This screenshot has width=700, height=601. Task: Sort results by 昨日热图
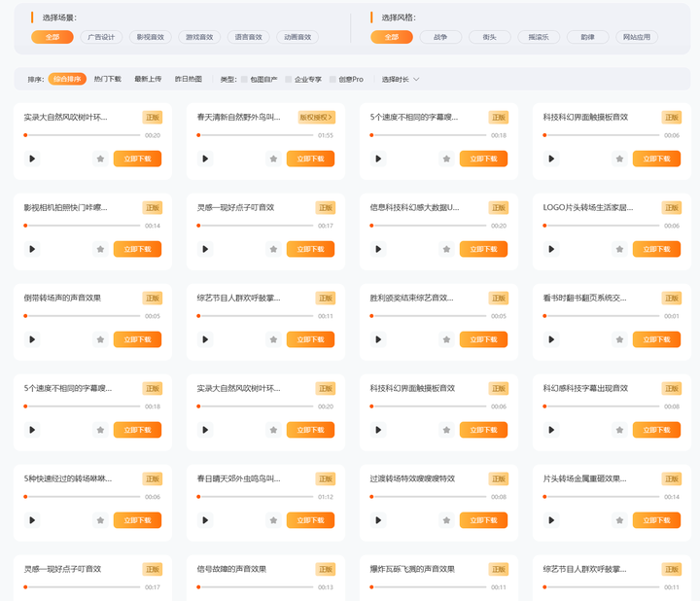click(188, 79)
